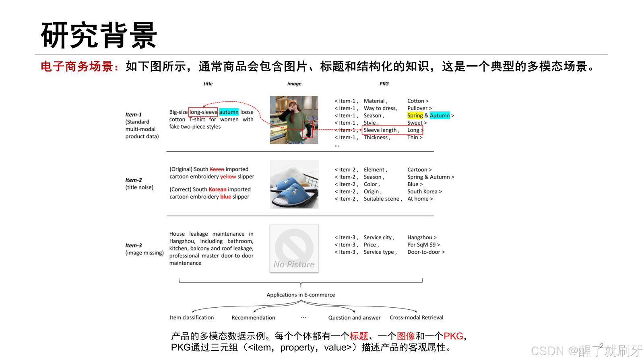644x362 pixels.
Task: Click the 'Sleeve length' property
Action: (380, 130)
